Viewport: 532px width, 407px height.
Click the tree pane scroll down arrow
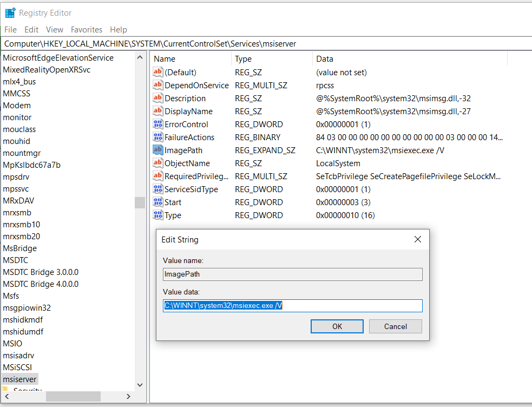140,385
